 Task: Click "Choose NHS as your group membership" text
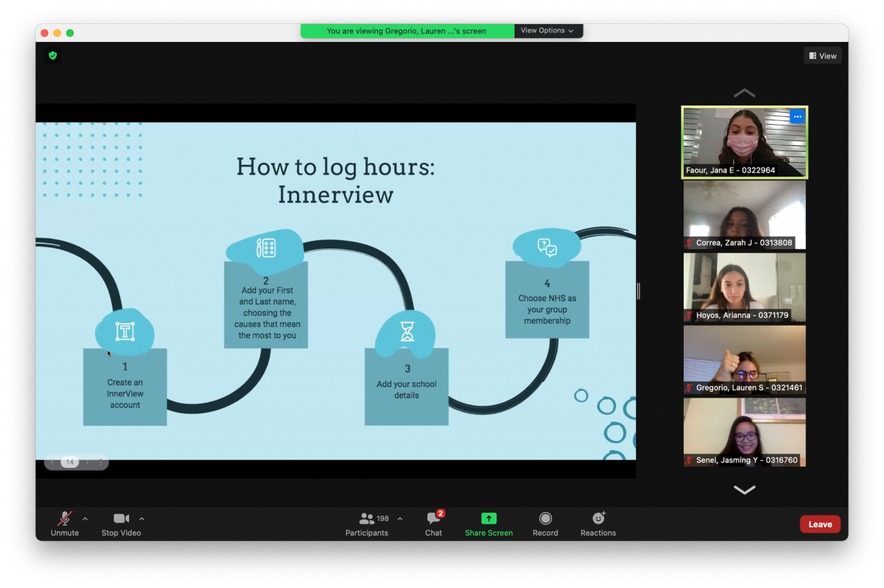(547, 309)
